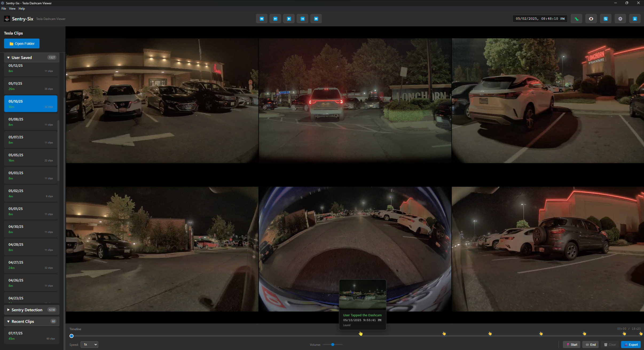Select the 05/11/25 clip entry
Viewport: 644px width, 350px height.
click(x=31, y=86)
